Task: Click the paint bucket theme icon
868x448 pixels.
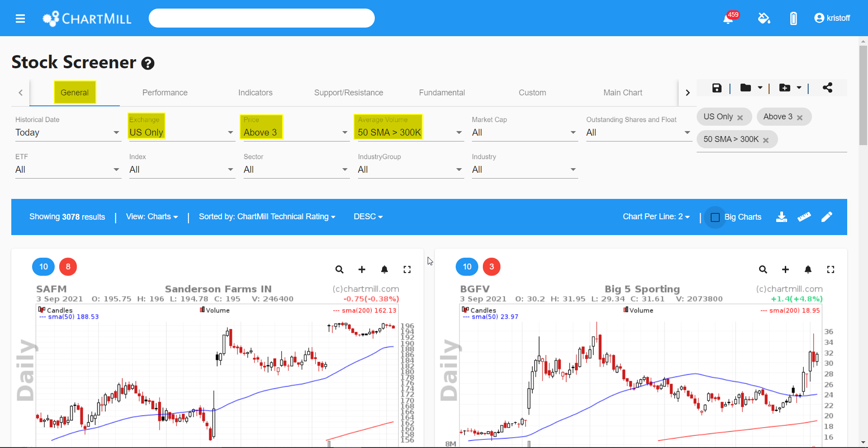Action: point(764,18)
